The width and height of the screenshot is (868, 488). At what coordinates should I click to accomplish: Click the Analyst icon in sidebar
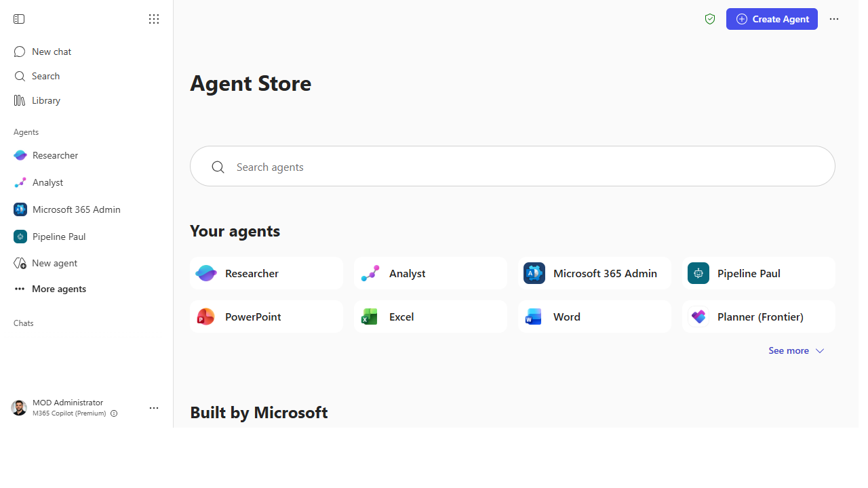pyautogui.click(x=20, y=182)
